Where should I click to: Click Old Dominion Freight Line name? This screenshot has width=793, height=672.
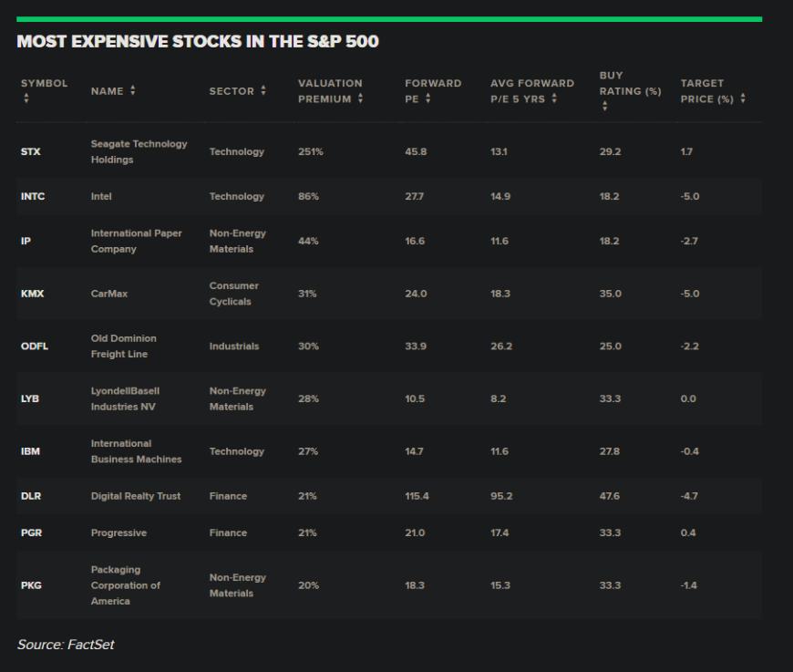124,346
